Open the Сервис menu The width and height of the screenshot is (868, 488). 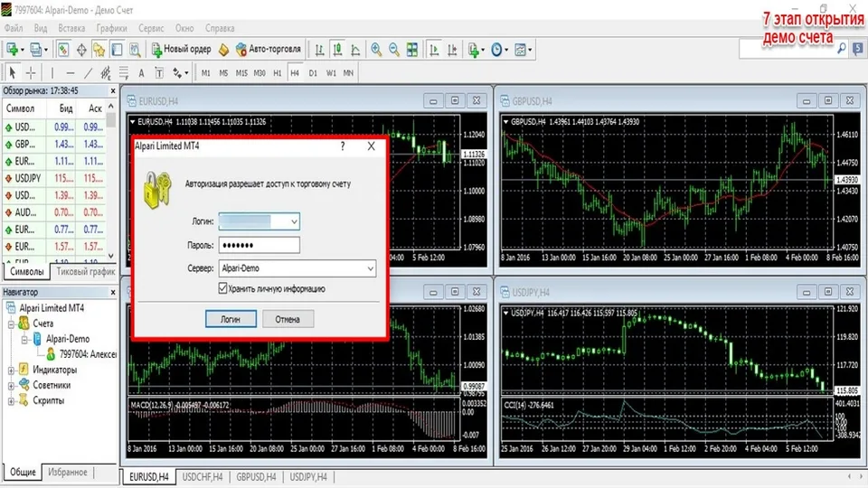point(151,28)
